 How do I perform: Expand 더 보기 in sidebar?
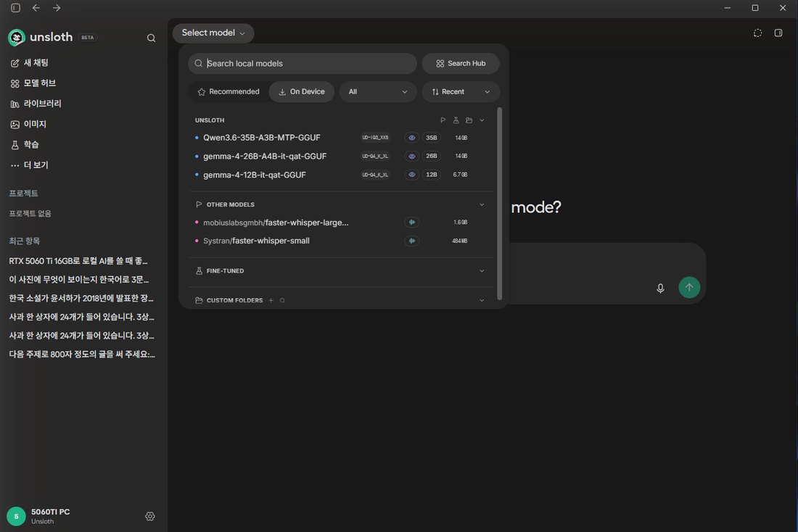(x=30, y=165)
